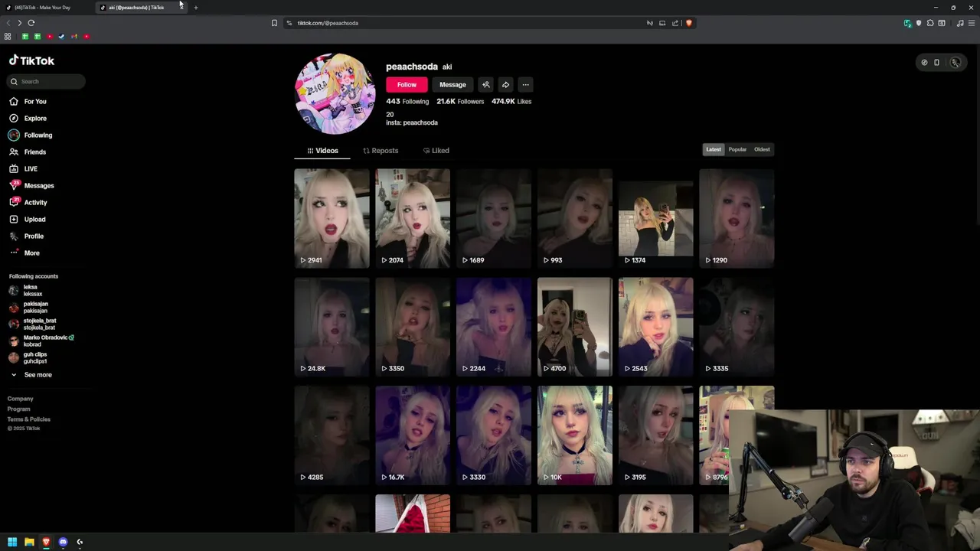The height and width of the screenshot is (551, 980).
Task: Switch to the Reposts tab
Action: (x=381, y=151)
